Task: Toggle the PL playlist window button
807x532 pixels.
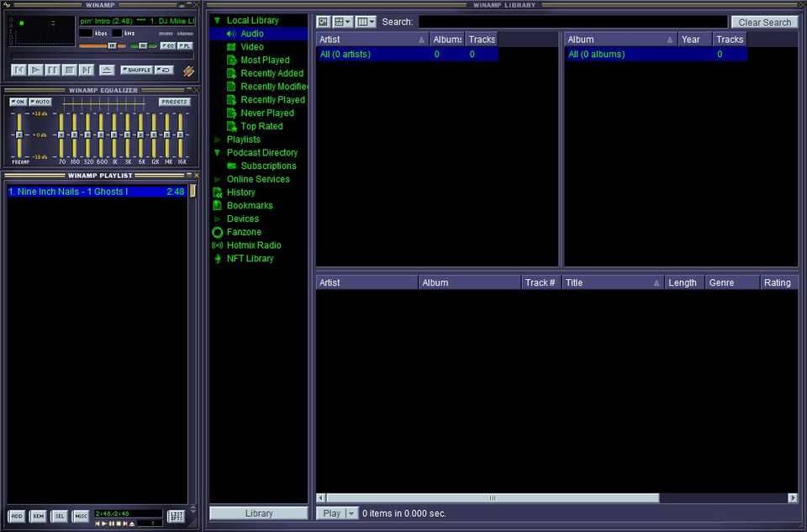Action: (x=185, y=45)
